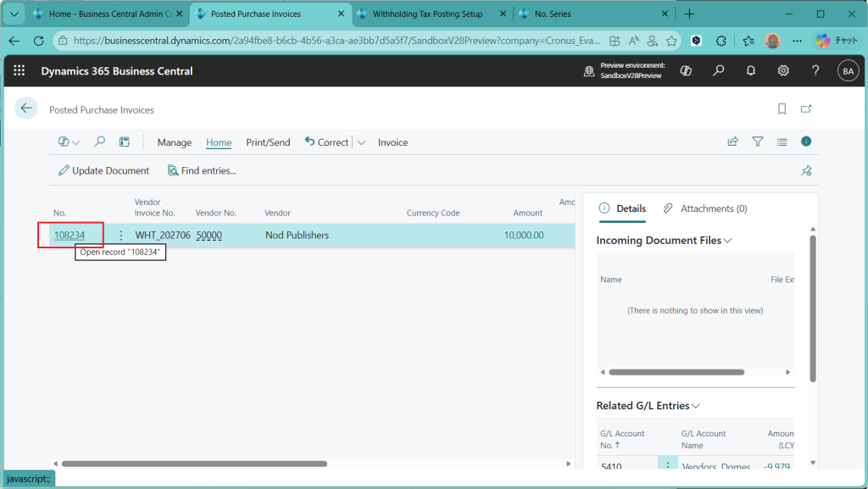
Task: Toggle the FactBox information pane icon
Action: (806, 142)
